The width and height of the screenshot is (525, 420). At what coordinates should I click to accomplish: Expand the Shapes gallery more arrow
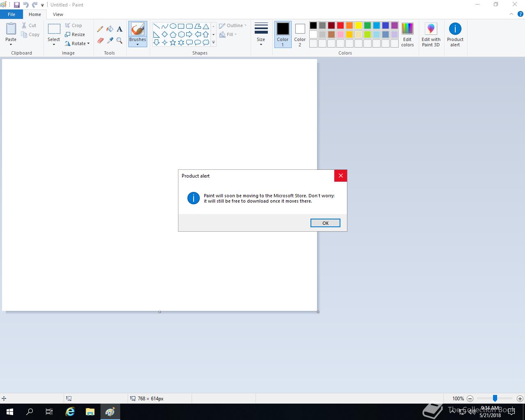(213, 42)
